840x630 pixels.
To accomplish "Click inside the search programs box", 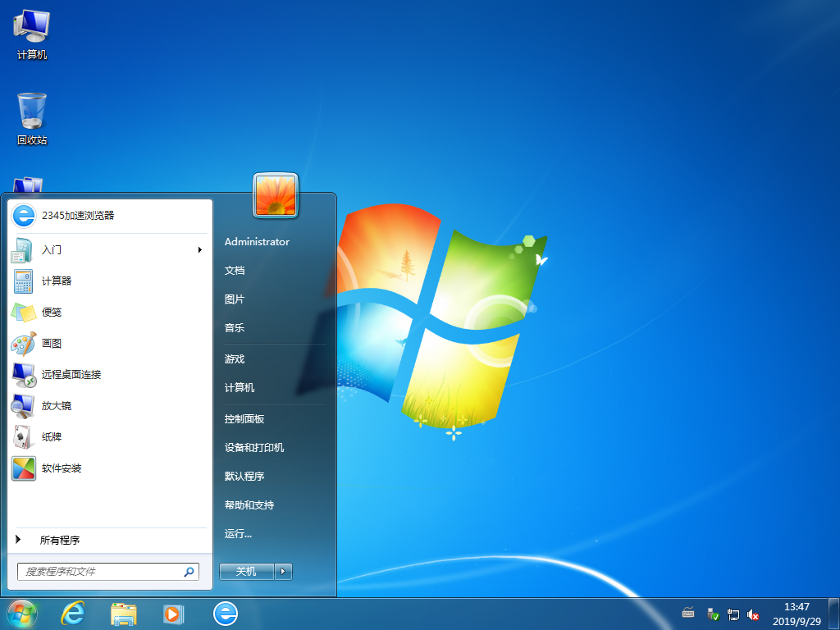I will (98, 571).
